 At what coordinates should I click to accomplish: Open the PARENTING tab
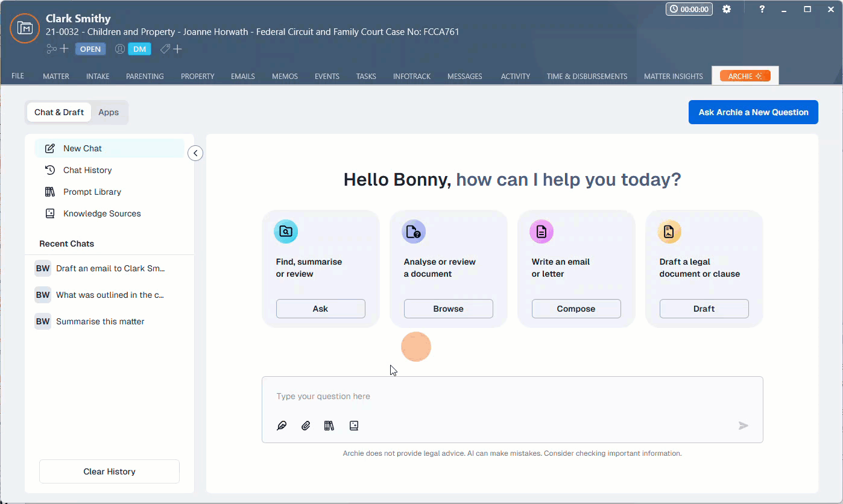145,77
